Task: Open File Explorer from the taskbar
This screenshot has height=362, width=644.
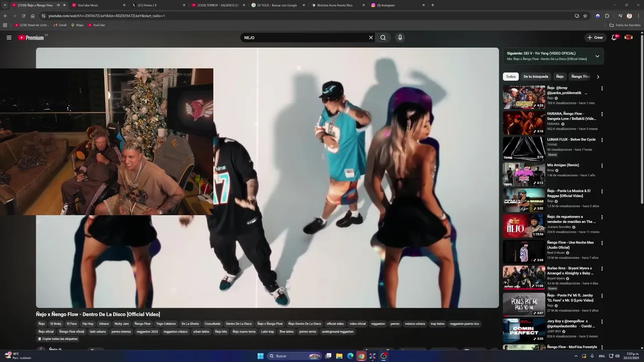Action: (x=339, y=356)
